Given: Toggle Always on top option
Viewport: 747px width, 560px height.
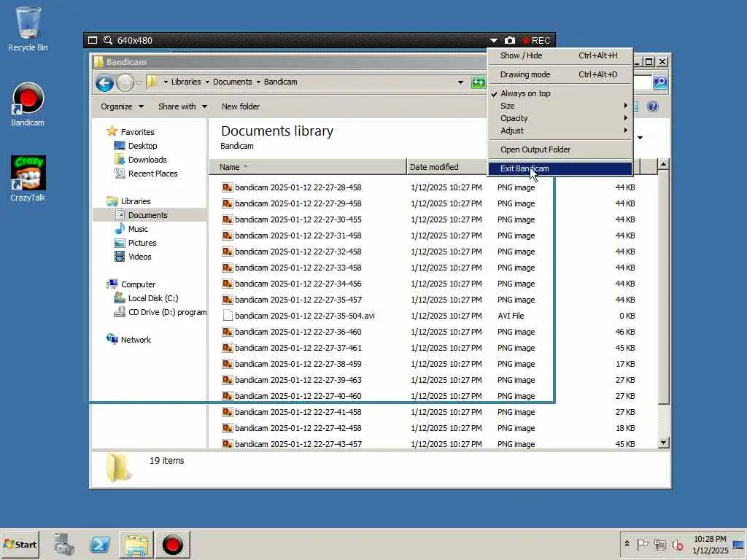Looking at the screenshot, I should click(560, 93).
